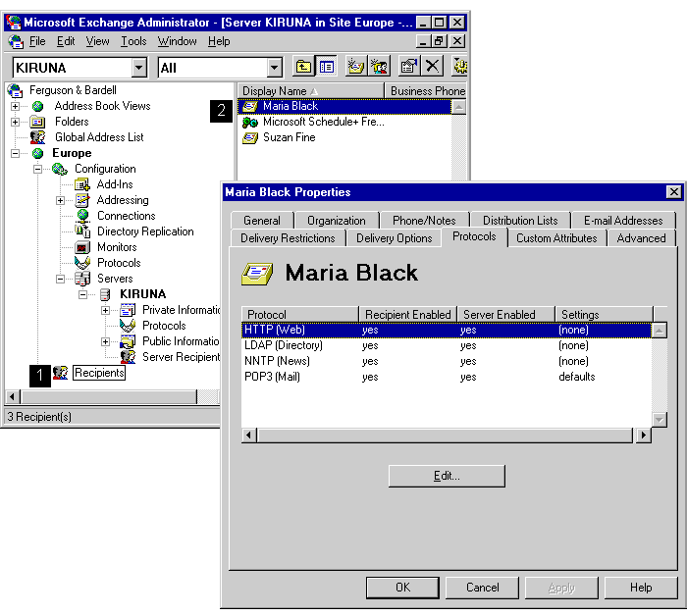Collapse the KIRUNA server node
The width and height of the screenshot is (687, 616).
82,294
